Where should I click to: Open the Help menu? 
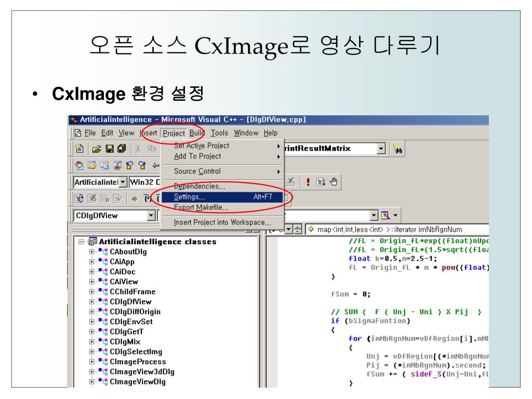270,133
